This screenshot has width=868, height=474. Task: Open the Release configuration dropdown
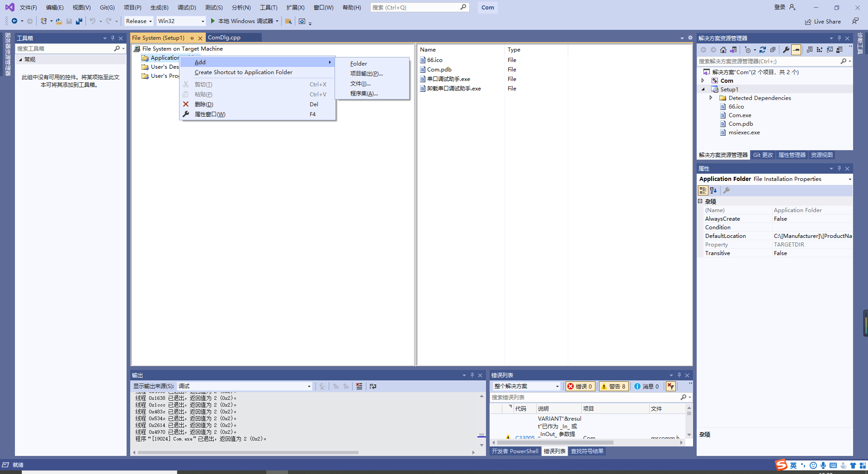click(x=138, y=21)
